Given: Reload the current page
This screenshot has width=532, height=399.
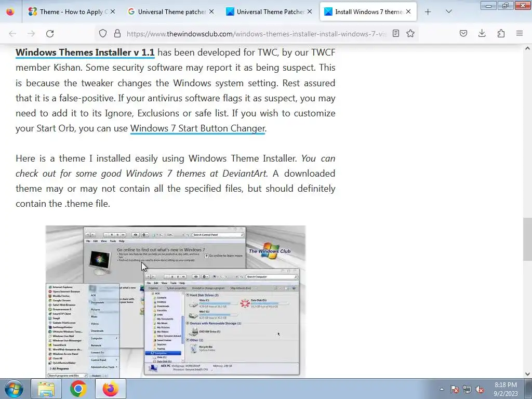Looking at the screenshot, I should (x=50, y=34).
